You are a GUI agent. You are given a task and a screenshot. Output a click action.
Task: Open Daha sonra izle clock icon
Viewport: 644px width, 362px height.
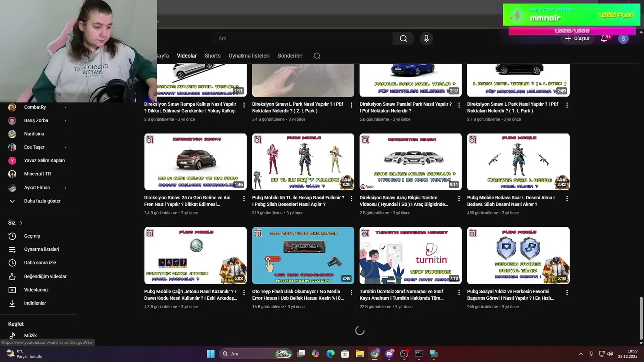tap(12, 263)
